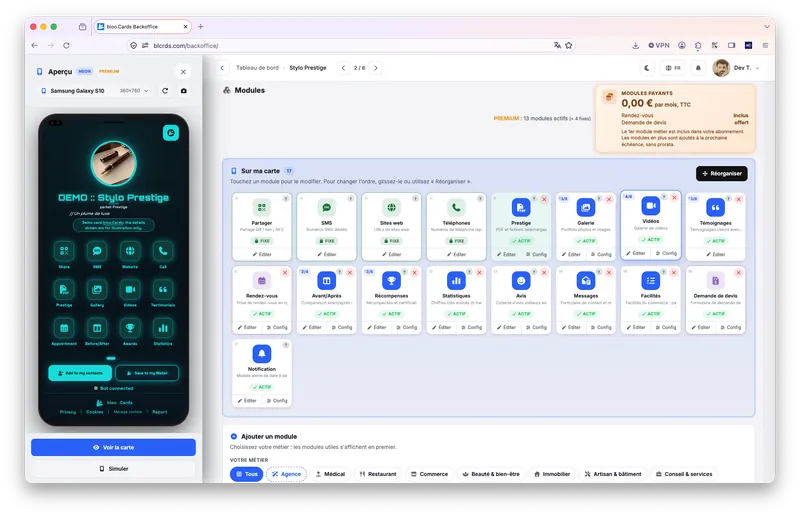Bookmark this page with the star icon
800x516 pixels.
[568, 45]
